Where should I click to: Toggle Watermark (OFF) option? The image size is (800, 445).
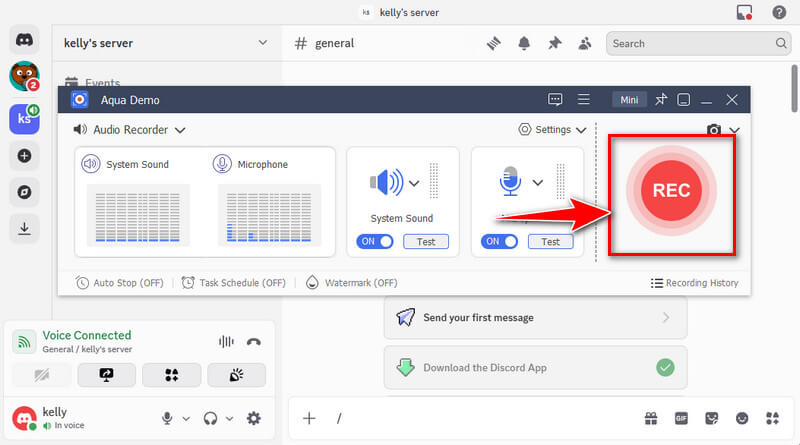tap(352, 283)
